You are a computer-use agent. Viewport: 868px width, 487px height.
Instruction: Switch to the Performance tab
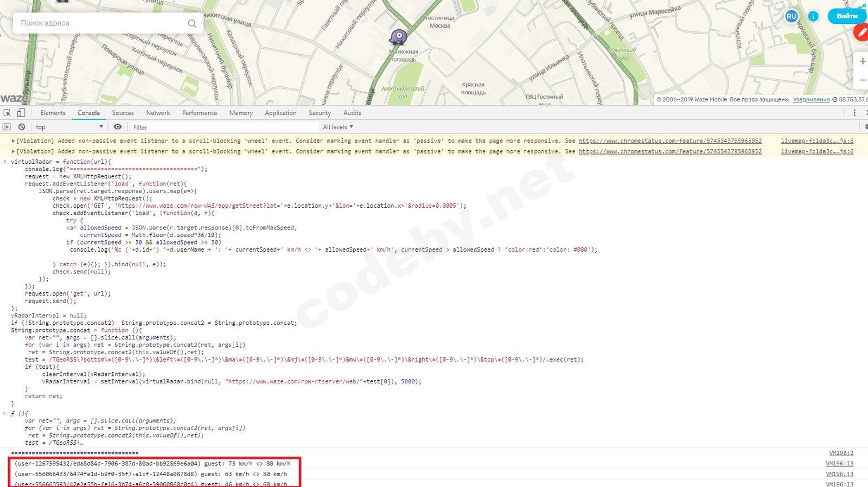(x=200, y=113)
